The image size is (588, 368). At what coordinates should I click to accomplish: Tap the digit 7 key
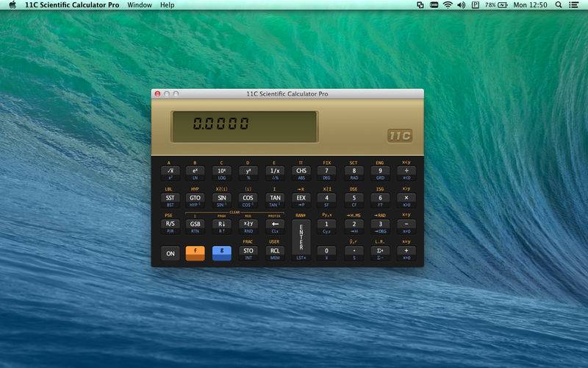pos(326,173)
